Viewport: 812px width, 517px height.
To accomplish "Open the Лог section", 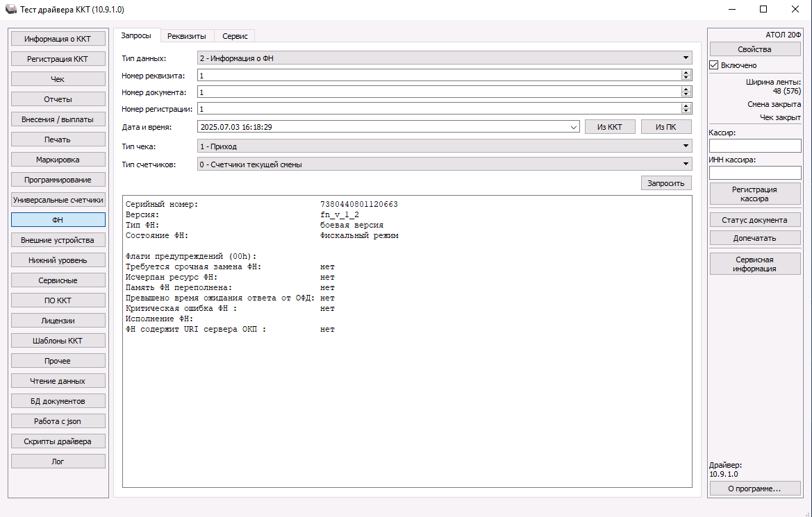I will [x=58, y=461].
